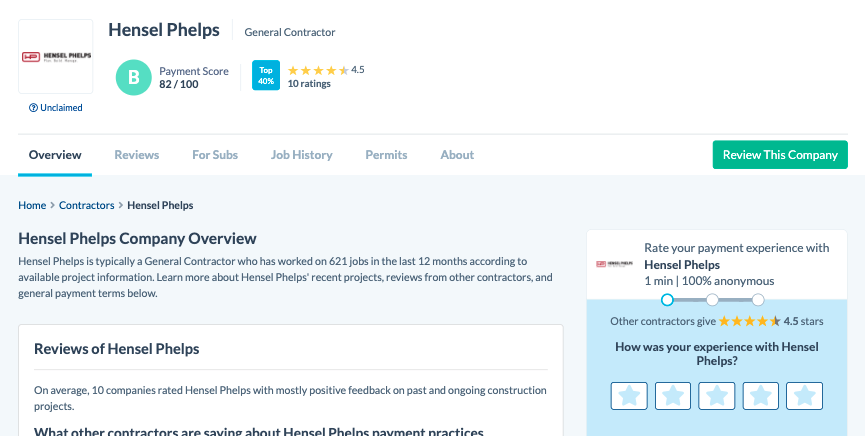Click first step circle in progress indicator

point(667,300)
